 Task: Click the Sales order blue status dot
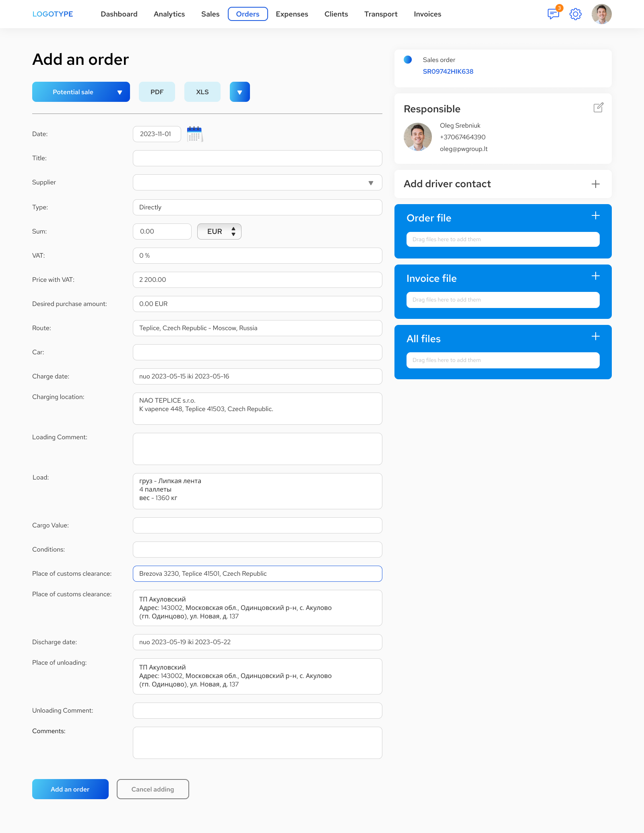pyautogui.click(x=408, y=60)
